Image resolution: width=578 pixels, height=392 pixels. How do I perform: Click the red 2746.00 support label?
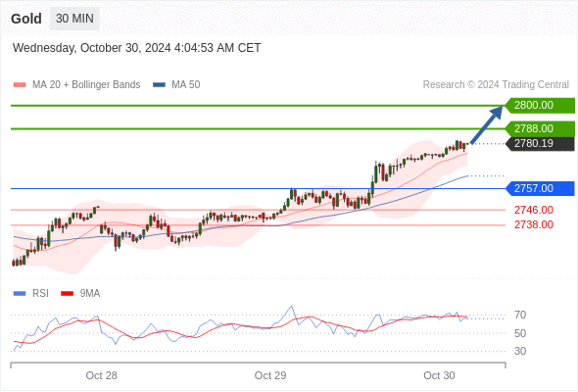click(533, 210)
